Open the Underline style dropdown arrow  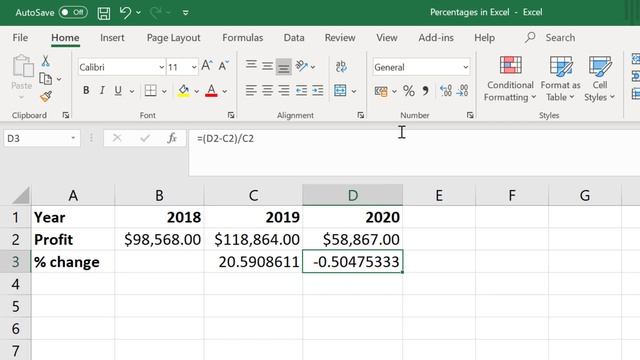pyautogui.click(x=131, y=91)
